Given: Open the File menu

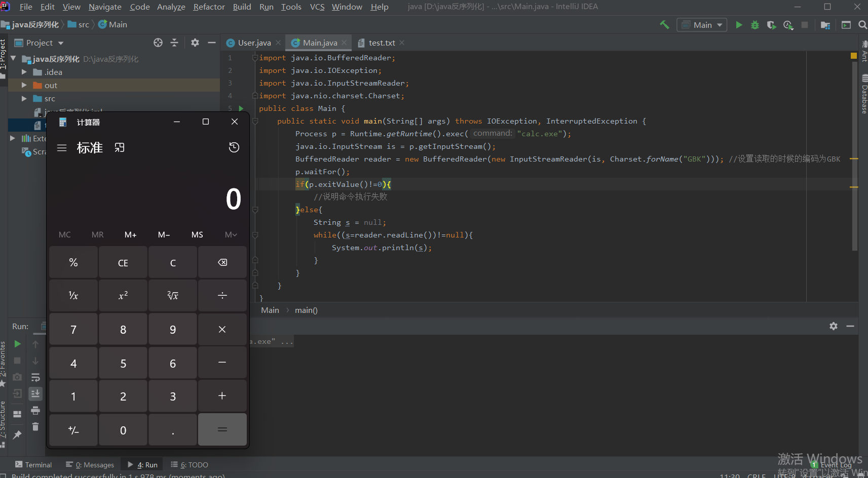Looking at the screenshot, I should (25, 7).
